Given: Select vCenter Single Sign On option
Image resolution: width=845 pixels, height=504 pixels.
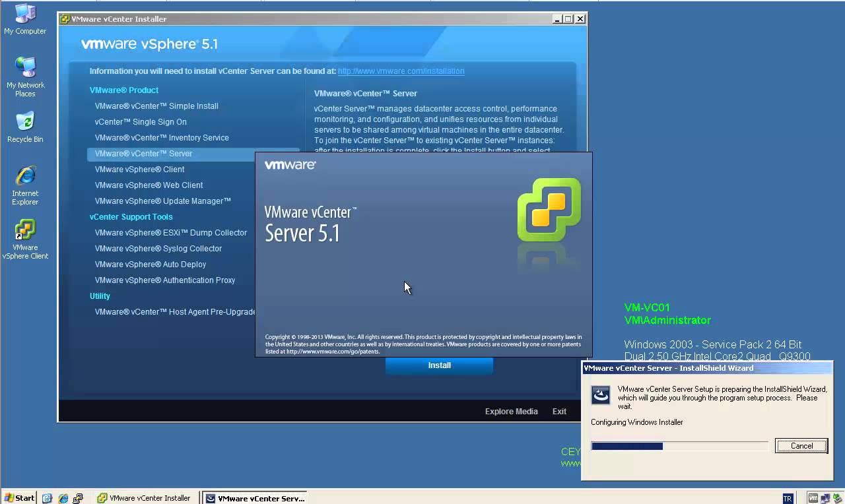Looking at the screenshot, I should coord(141,121).
